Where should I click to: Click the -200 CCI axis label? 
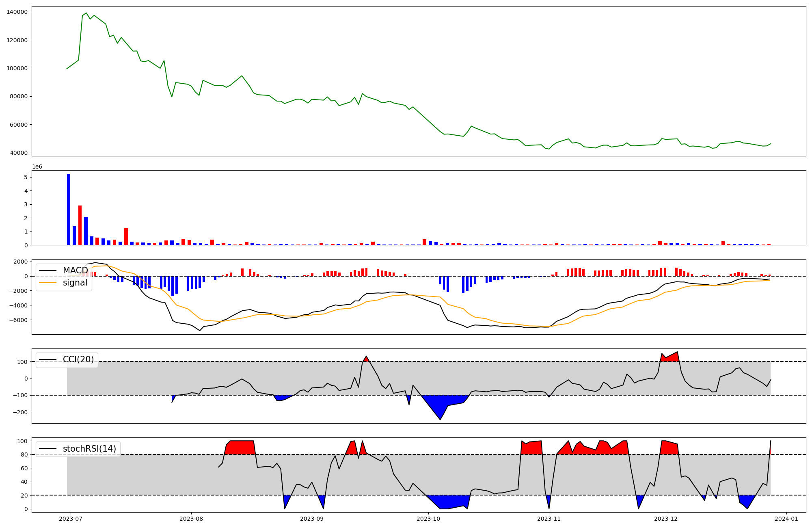tap(19, 412)
